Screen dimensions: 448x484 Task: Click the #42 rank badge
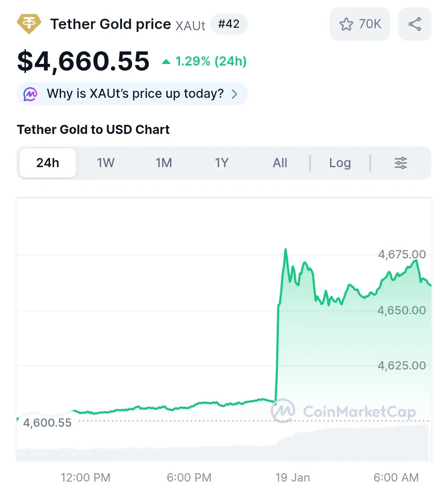click(x=229, y=24)
